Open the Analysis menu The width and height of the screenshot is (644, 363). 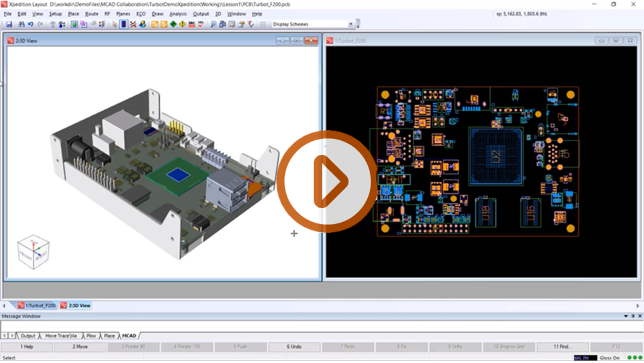point(178,13)
